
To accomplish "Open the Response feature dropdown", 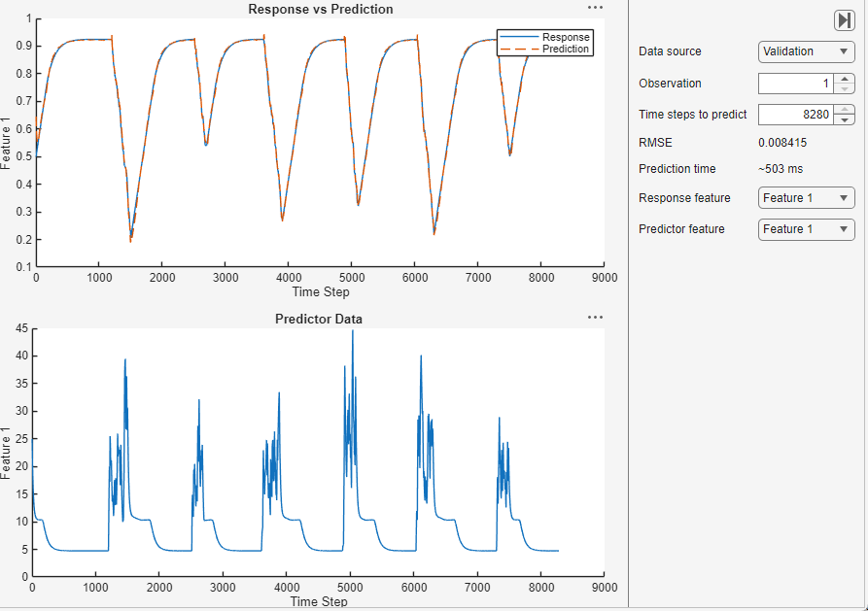I will (x=806, y=197).
